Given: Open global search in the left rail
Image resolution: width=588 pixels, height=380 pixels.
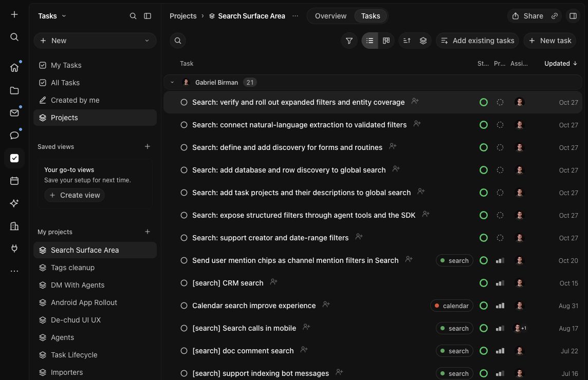Looking at the screenshot, I should [14, 37].
